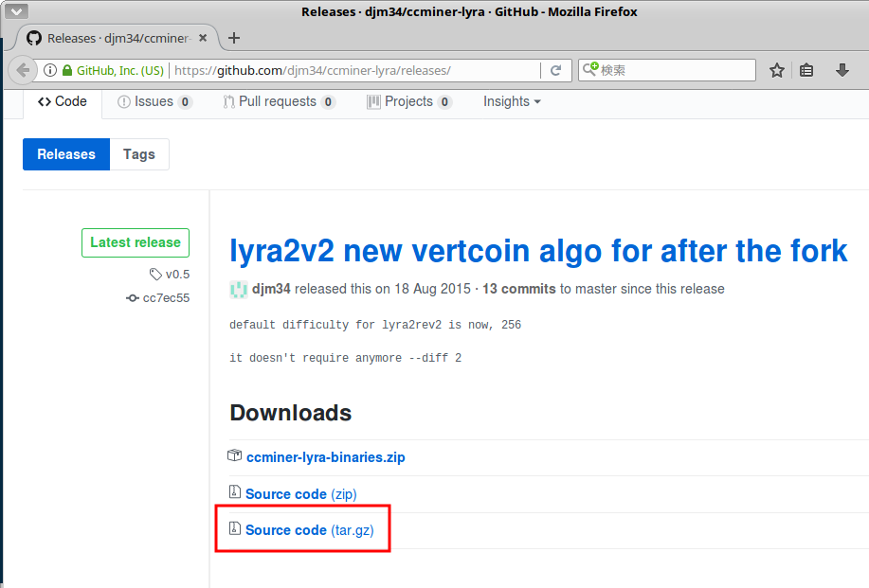
Task: Go to the Projects tab
Action: (x=408, y=101)
